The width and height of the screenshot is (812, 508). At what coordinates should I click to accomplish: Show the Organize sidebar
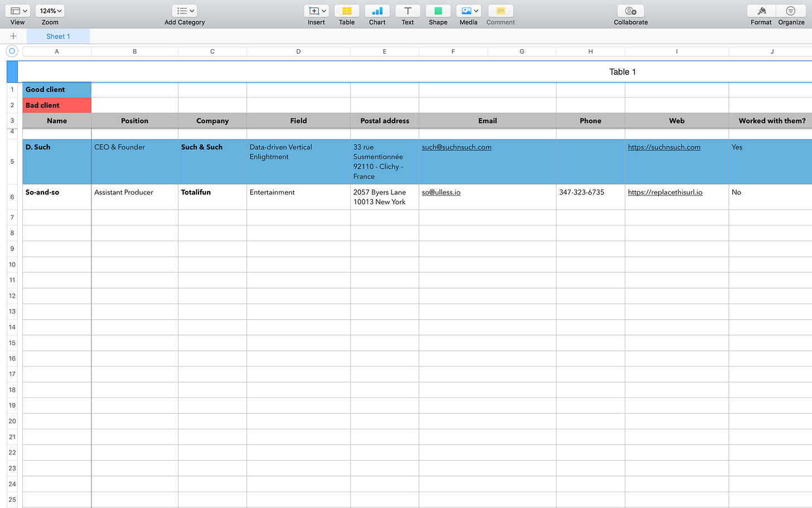click(791, 11)
